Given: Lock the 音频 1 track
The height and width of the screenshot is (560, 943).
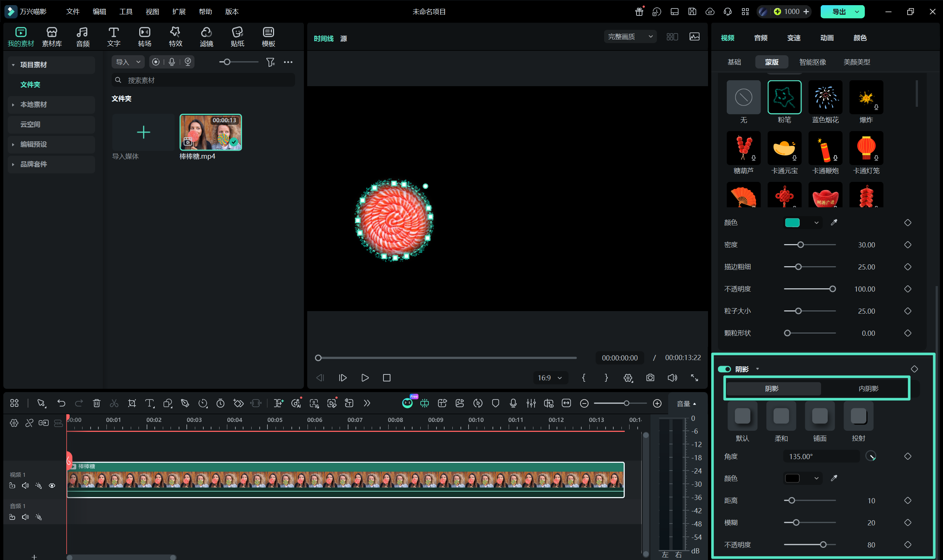Looking at the screenshot, I should [x=12, y=517].
